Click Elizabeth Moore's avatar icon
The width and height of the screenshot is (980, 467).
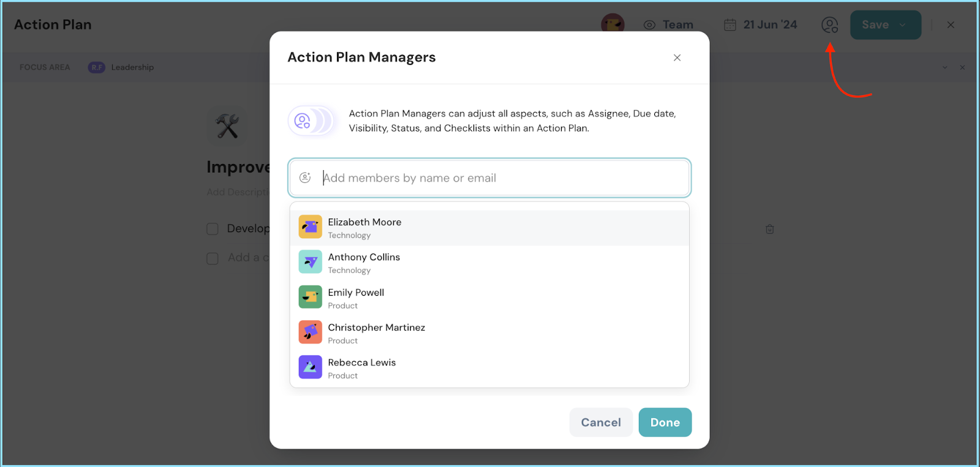point(310,227)
